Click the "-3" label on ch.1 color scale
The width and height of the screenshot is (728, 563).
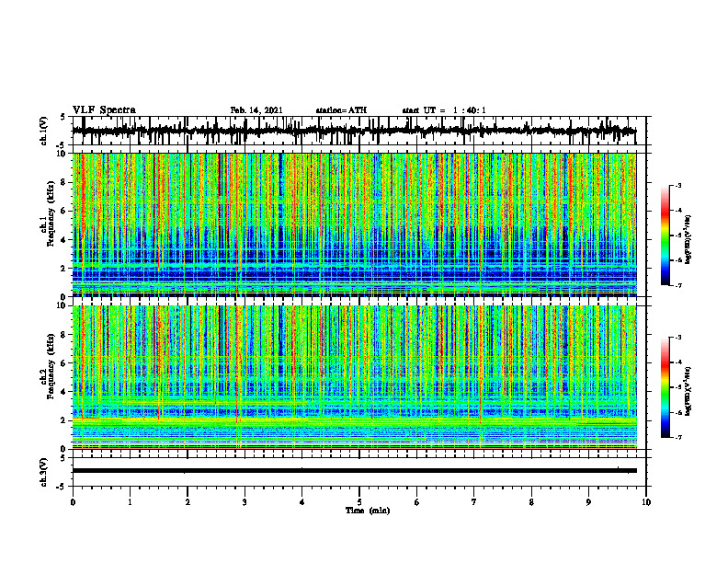[x=678, y=186]
